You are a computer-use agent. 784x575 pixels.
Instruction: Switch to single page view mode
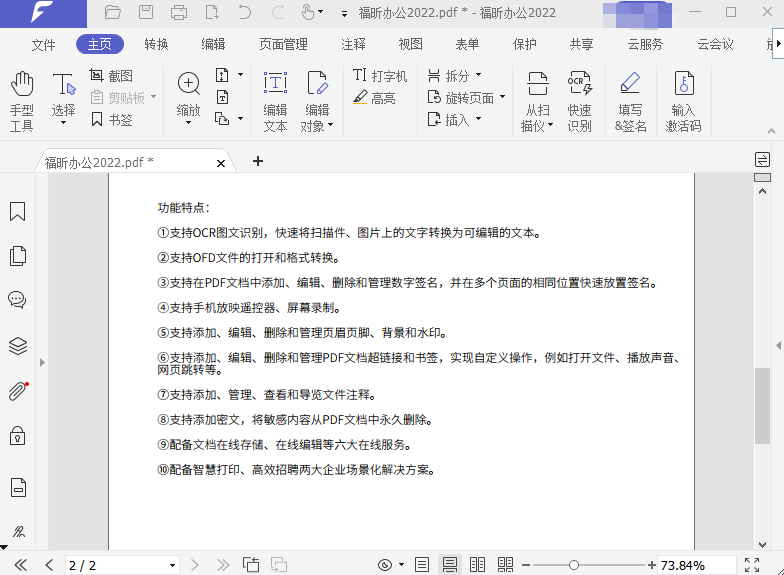coord(422,565)
